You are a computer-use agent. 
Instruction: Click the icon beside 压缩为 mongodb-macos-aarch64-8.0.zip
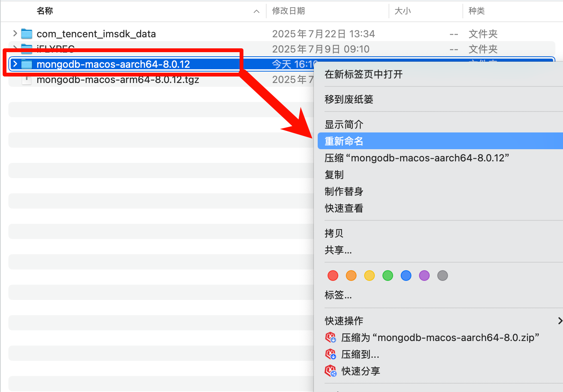point(330,338)
